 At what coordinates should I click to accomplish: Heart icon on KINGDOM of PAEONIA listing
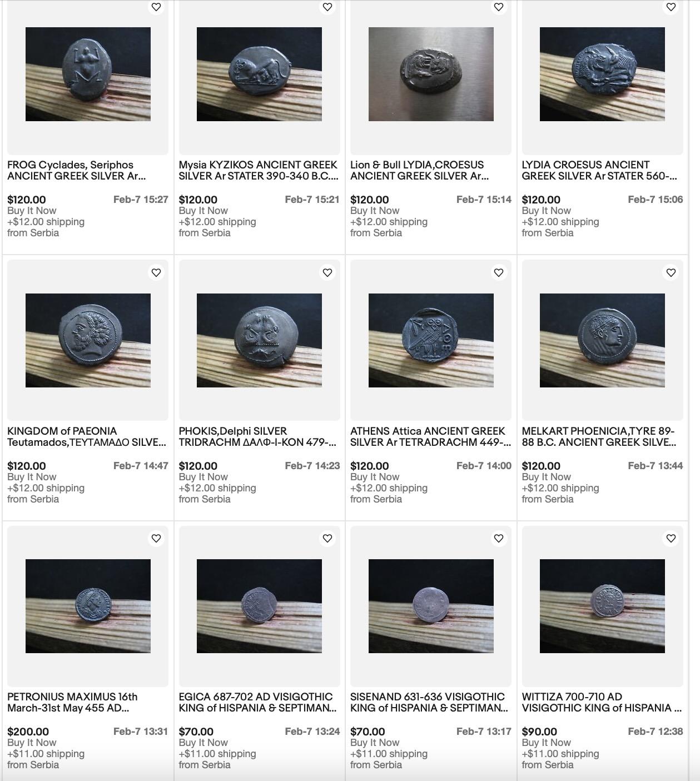pyautogui.click(x=156, y=273)
